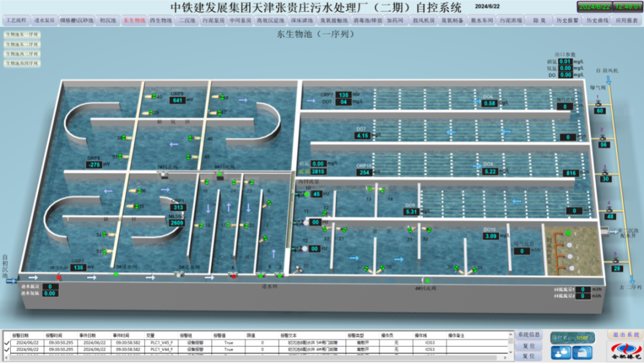Click the PLC1_V45_F alarm variable cell
644x363 pixels.
162,343
